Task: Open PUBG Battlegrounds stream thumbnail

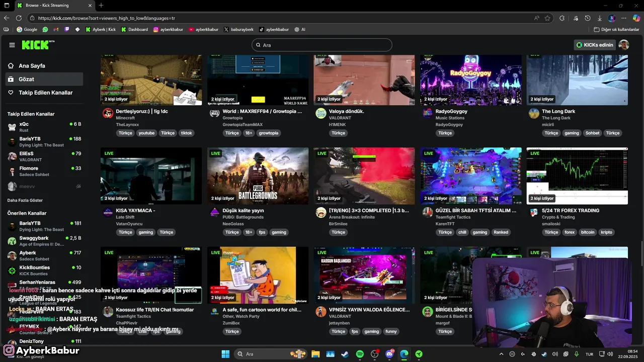Action: (258, 176)
